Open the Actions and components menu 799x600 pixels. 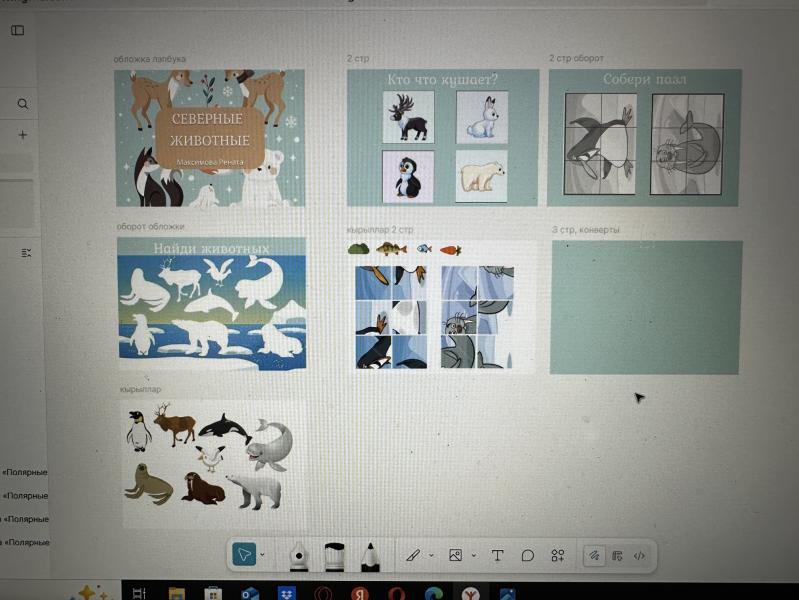tap(558, 555)
